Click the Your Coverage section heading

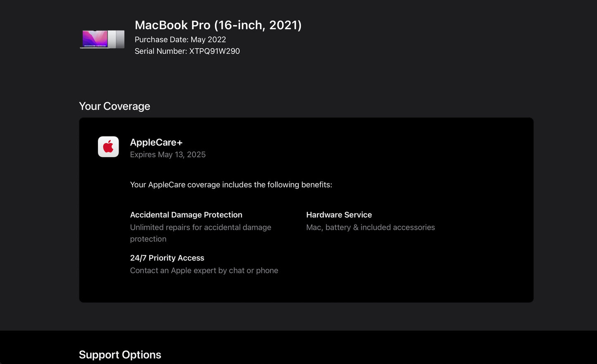pyautogui.click(x=114, y=106)
